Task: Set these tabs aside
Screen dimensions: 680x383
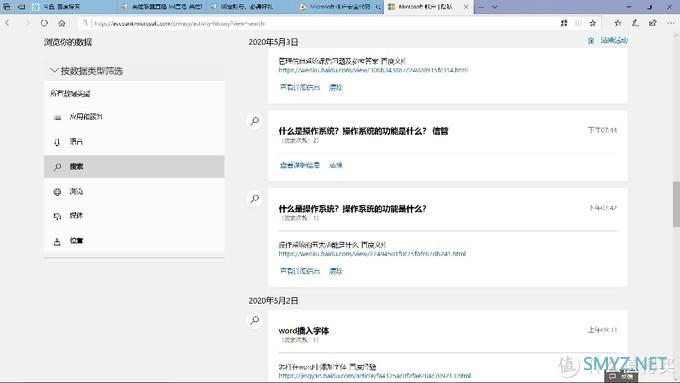Action: point(21,7)
